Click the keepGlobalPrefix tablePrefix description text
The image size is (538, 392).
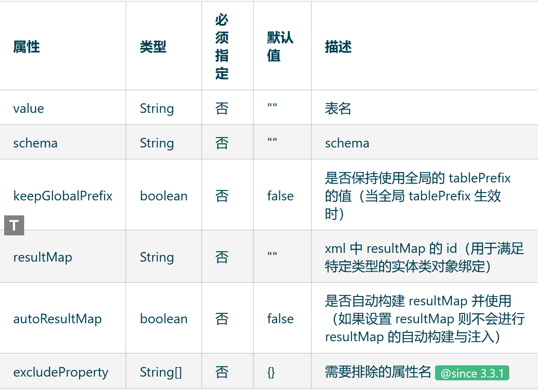tap(417, 196)
